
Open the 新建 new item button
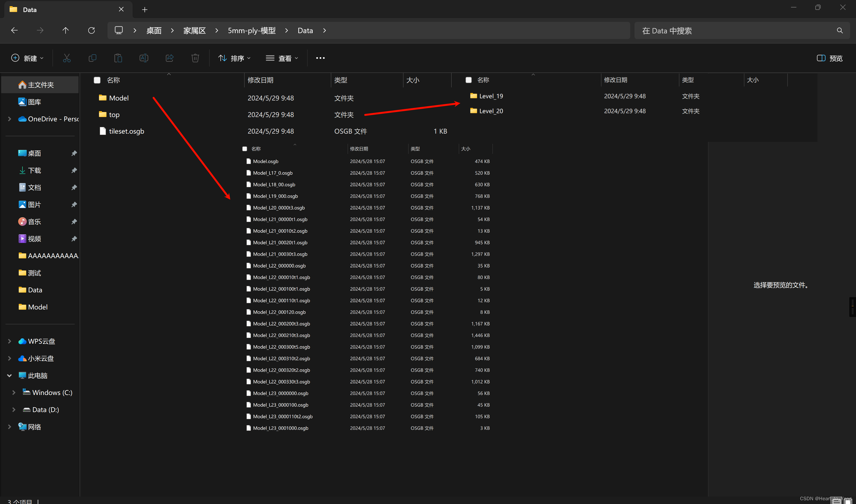(x=27, y=58)
